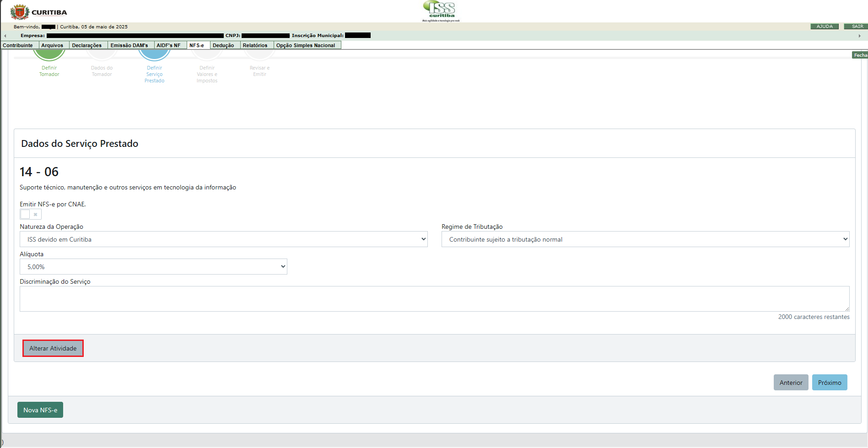This screenshot has height=448, width=868.
Task: Open the Relatórios menu
Action: (x=255, y=45)
